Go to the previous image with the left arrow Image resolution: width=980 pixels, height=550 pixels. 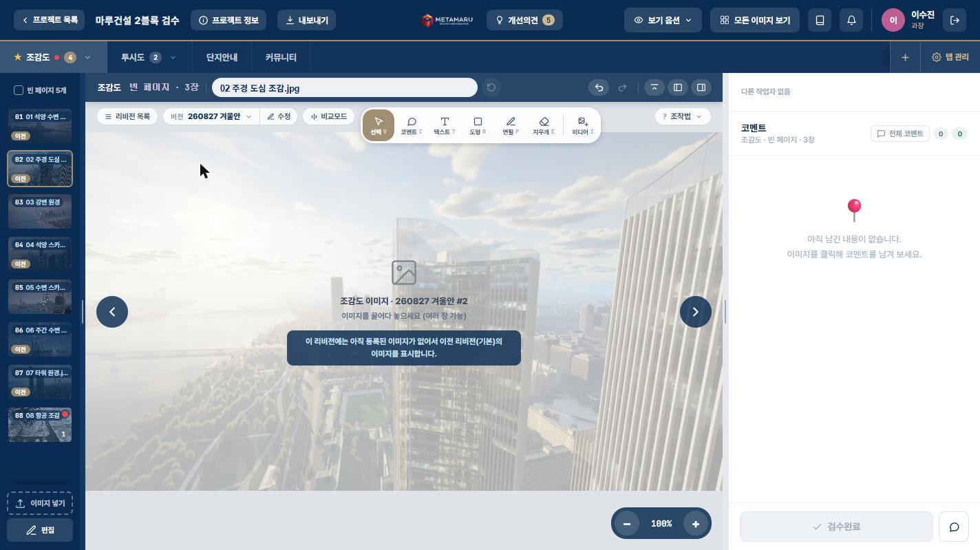112,312
